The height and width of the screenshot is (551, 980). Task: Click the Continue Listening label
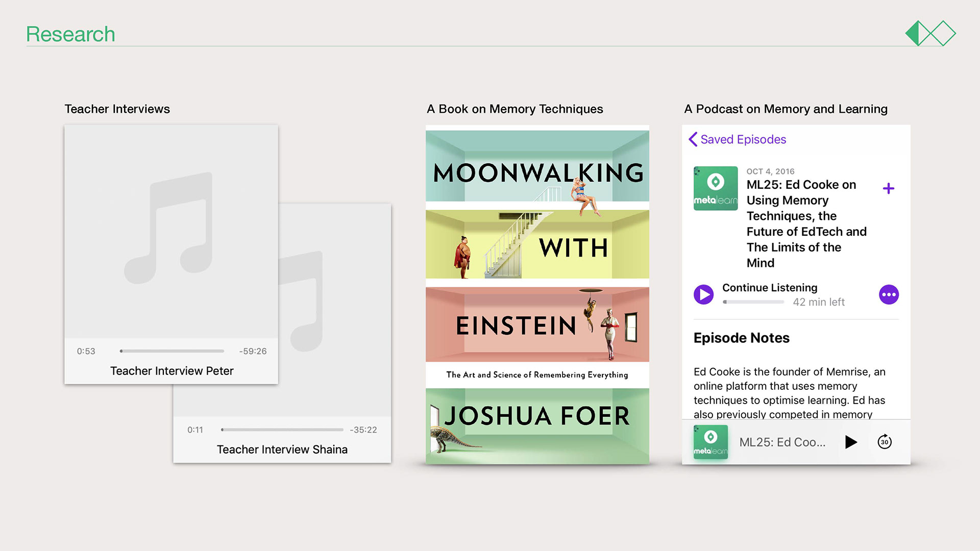[x=770, y=288]
